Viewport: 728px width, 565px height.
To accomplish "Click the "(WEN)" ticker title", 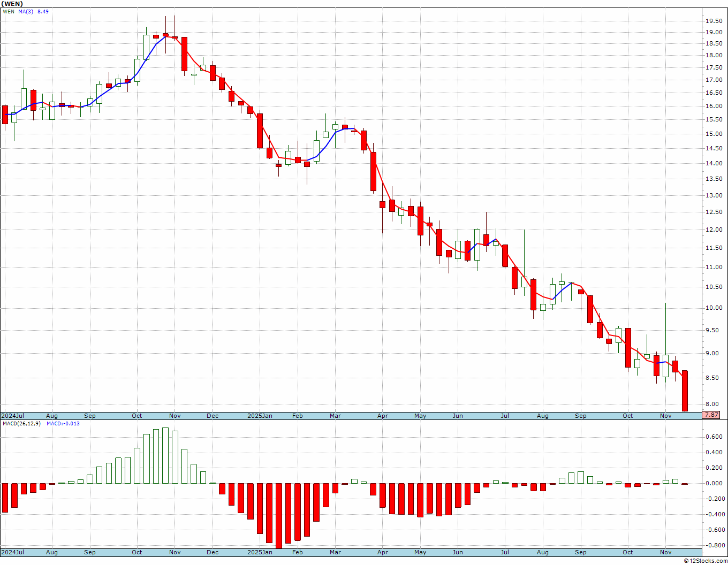I will 12,4.
